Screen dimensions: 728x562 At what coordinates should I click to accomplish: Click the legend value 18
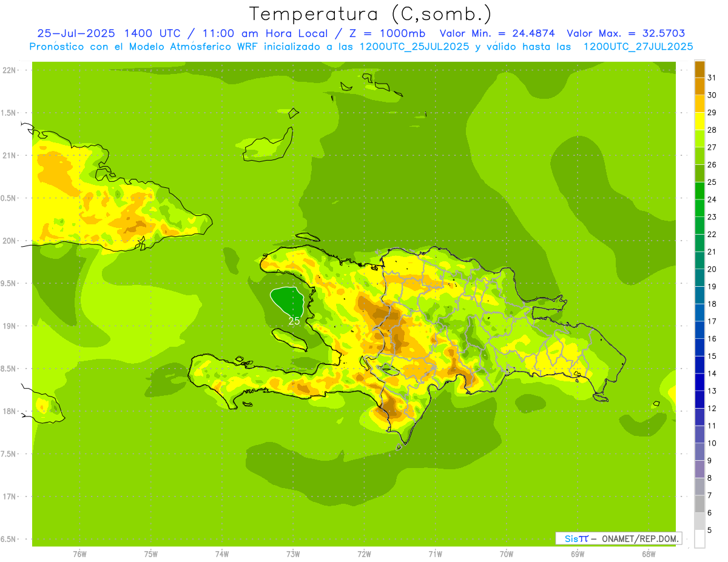(712, 304)
